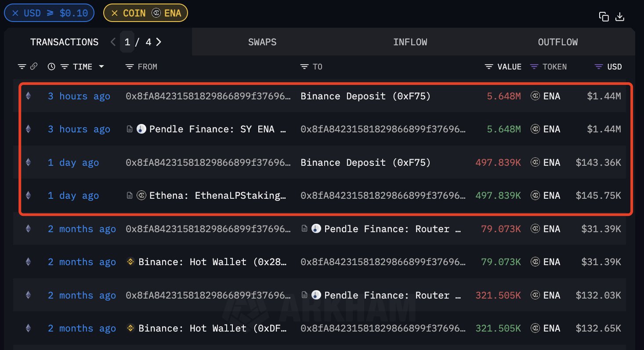The width and height of the screenshot is (644, 350).
Task: Open the TIME column filter
Action: (x=65, y=67)
